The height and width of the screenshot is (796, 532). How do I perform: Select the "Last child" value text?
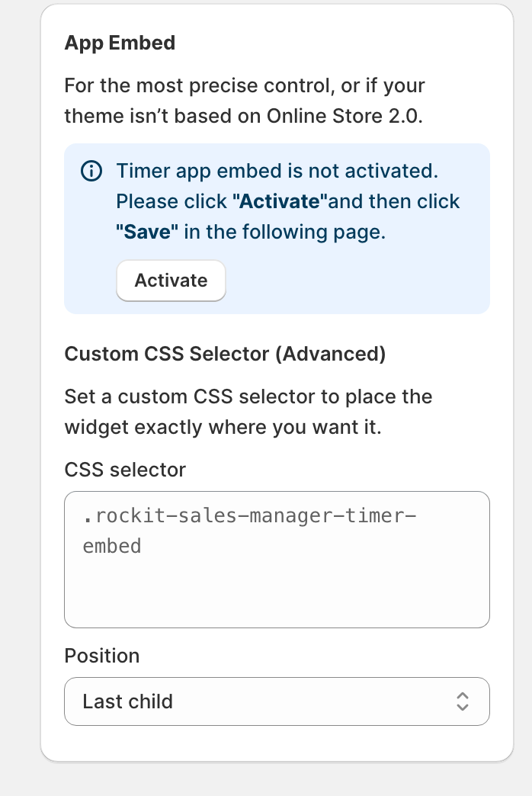[128, 701]
